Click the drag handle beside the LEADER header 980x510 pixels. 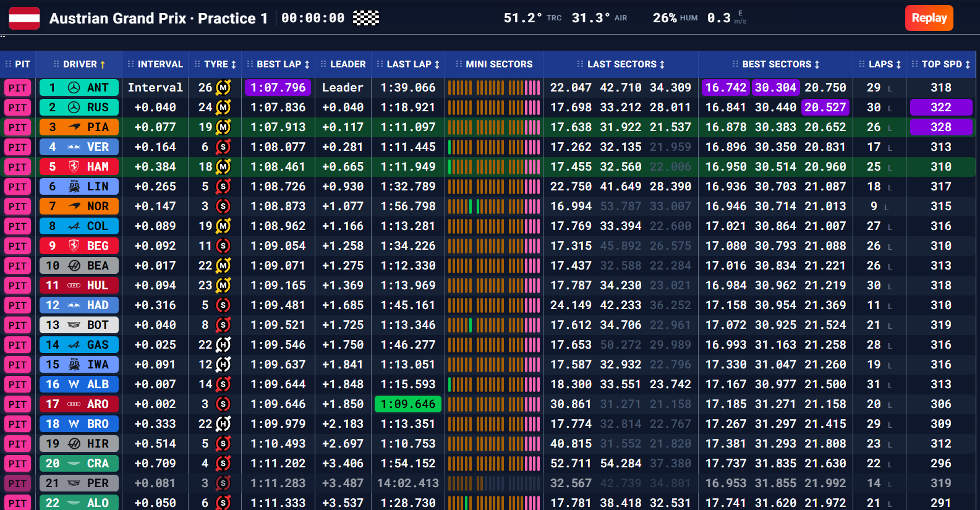point(323,64)
